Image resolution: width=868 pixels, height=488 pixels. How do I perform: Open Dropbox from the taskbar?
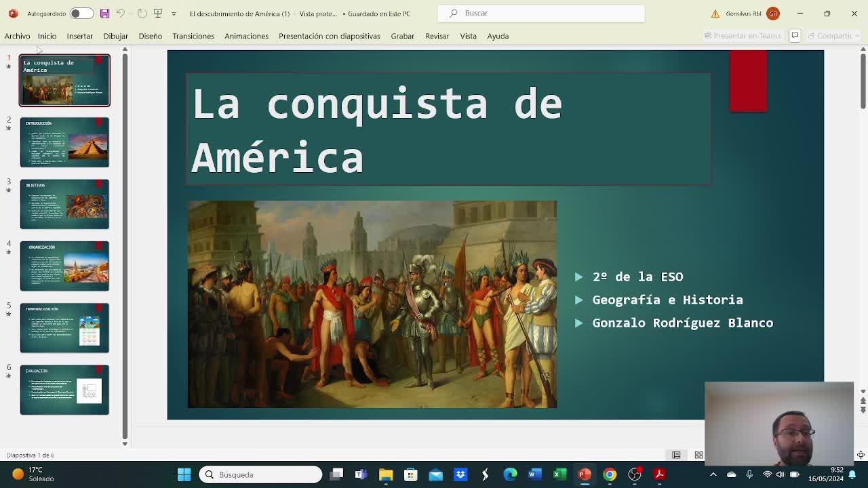tap(460, 474)
